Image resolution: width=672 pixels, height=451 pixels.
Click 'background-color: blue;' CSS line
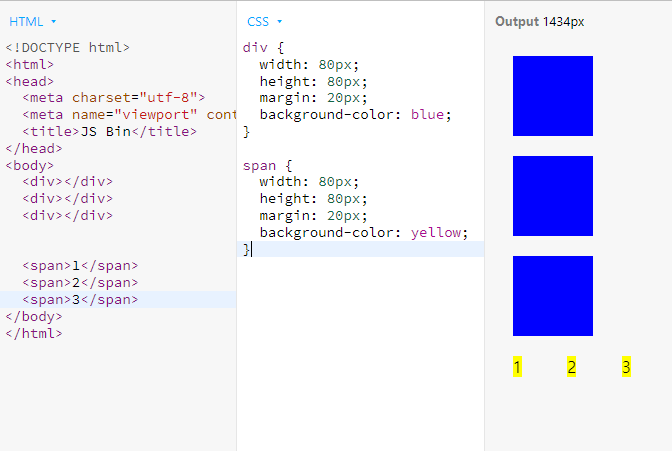pyautogui.click(x=355, y=114)
